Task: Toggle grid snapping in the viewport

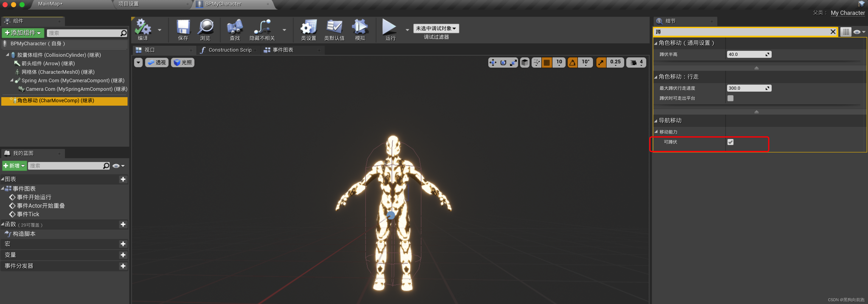Action: (546, 63)
